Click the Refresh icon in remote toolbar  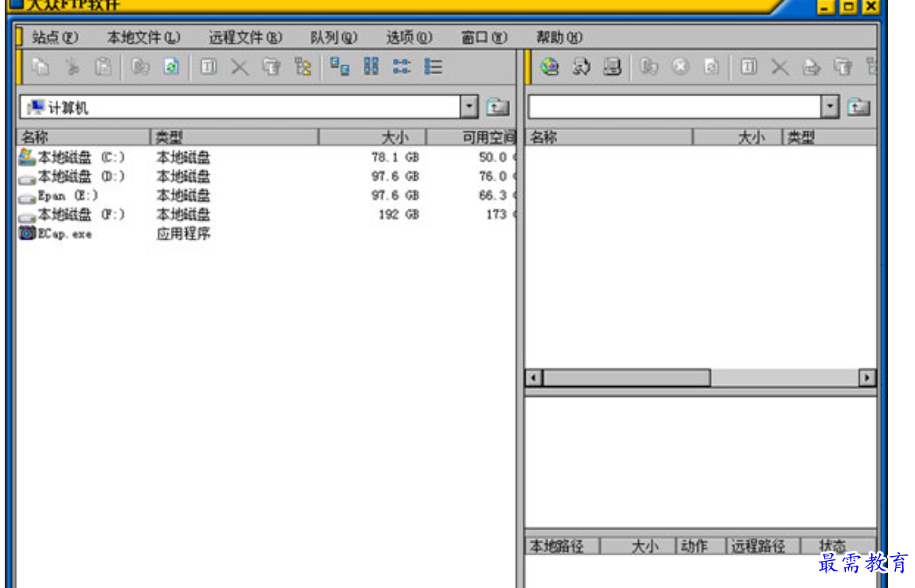(x=711, y=67)
